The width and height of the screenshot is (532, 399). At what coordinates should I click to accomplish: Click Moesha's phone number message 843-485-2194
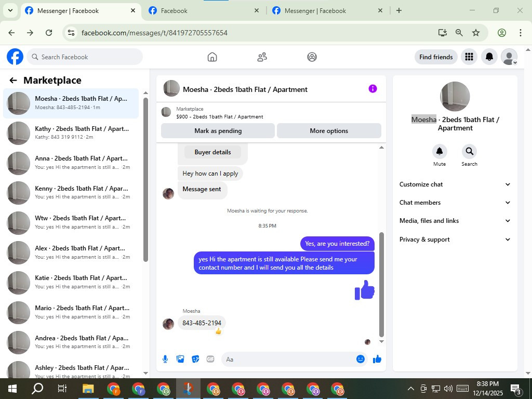(202, 323)
